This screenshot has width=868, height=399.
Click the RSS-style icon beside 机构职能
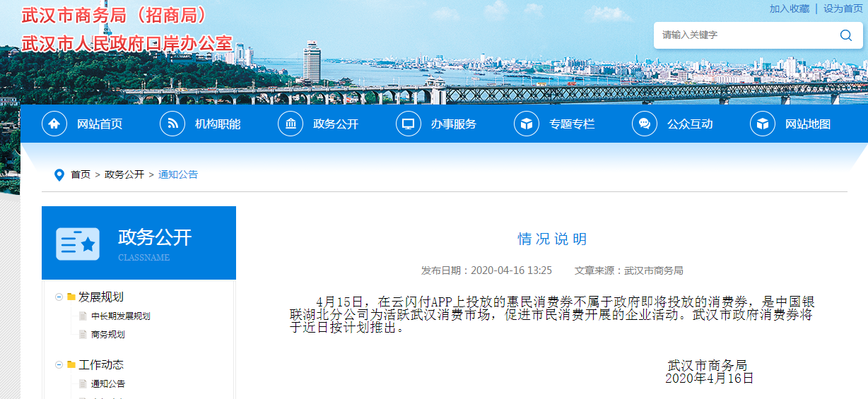tap(172, 124)
